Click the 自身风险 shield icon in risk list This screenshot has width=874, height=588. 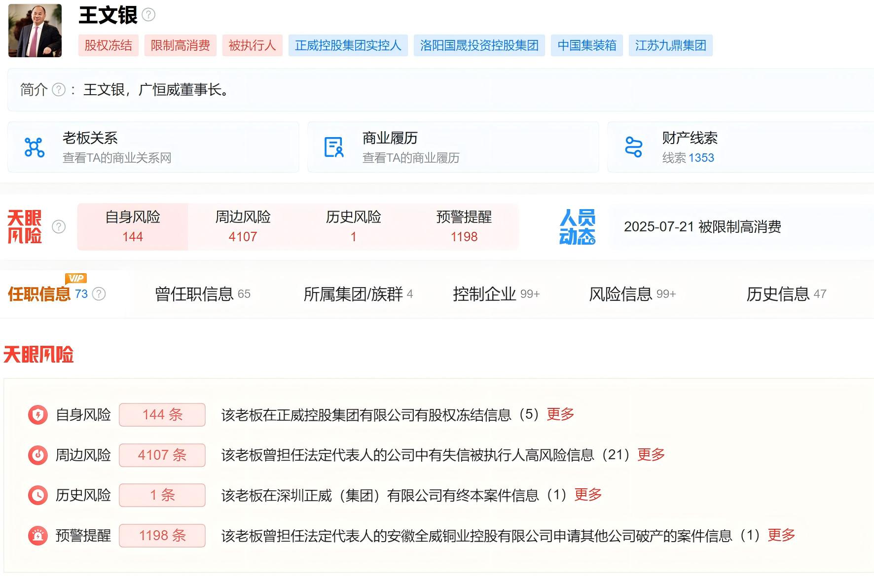[x=38, y=415]
